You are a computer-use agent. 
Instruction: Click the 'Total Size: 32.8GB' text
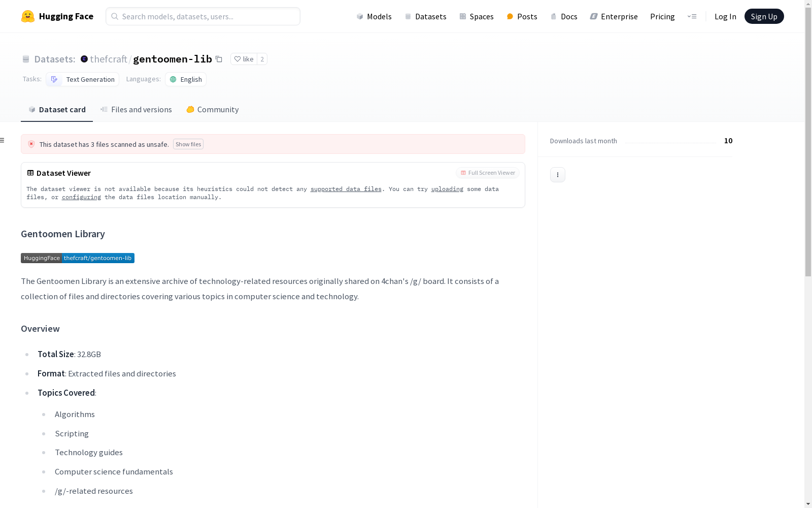coord(69,354)
